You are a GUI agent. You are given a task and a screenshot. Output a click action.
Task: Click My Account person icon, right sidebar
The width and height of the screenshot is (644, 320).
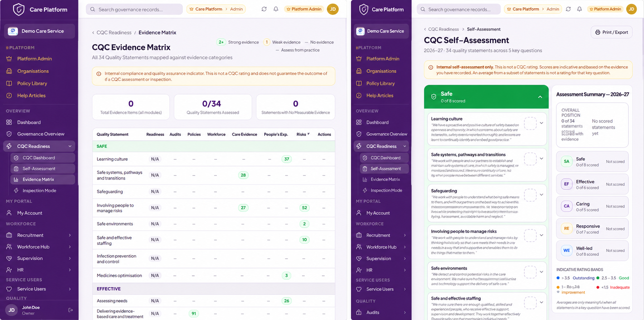[359, 213]
